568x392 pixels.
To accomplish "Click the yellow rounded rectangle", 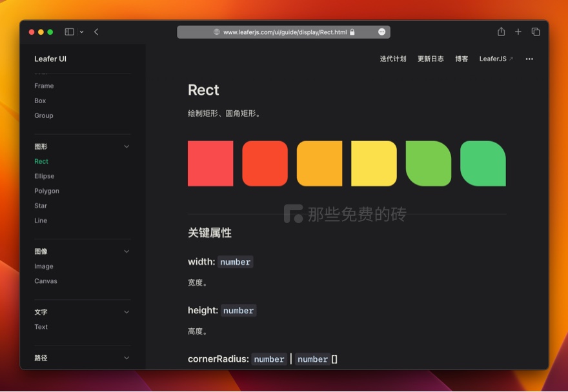I will [x=374, y=164].
